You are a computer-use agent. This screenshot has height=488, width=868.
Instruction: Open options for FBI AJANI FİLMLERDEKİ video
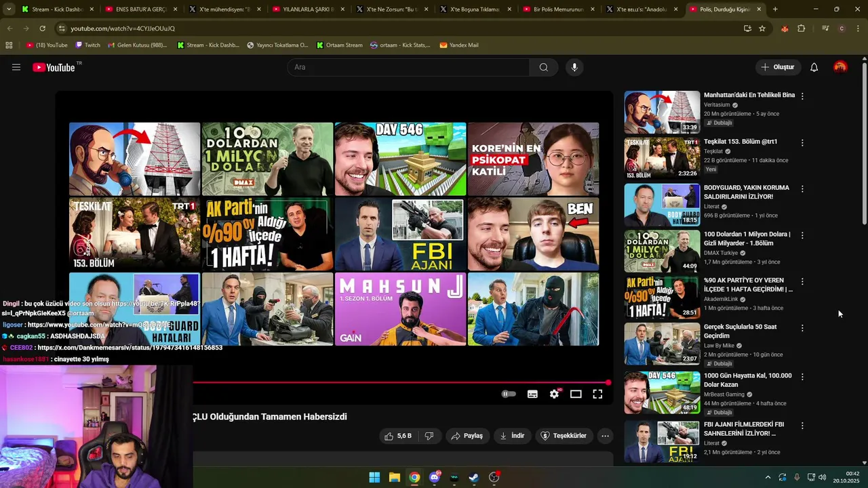tap(802, 426)
